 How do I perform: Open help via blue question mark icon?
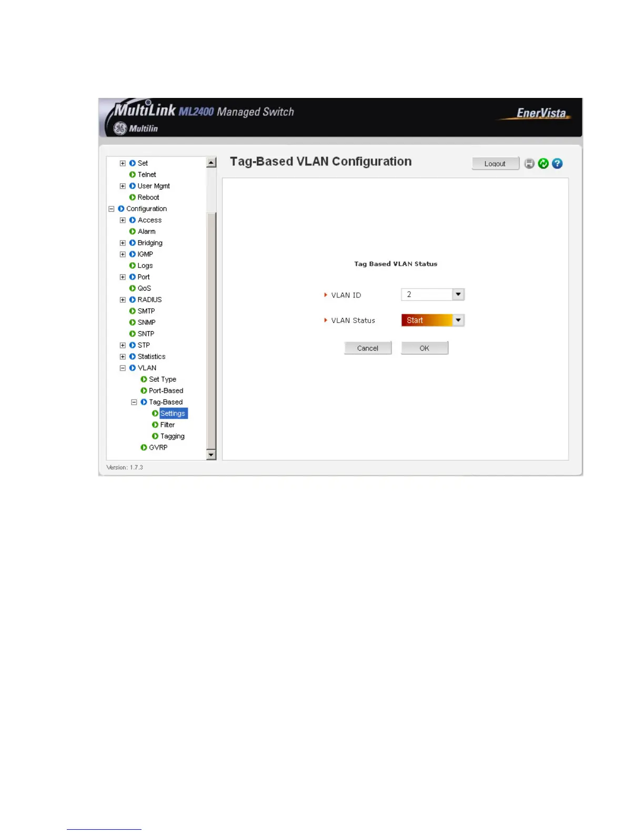(557, 164)
